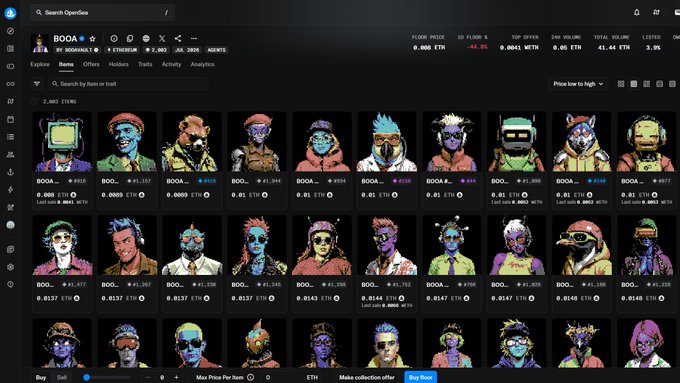Open the Activity tab
This screenshot has width=680, height=383.
(171, 64)
